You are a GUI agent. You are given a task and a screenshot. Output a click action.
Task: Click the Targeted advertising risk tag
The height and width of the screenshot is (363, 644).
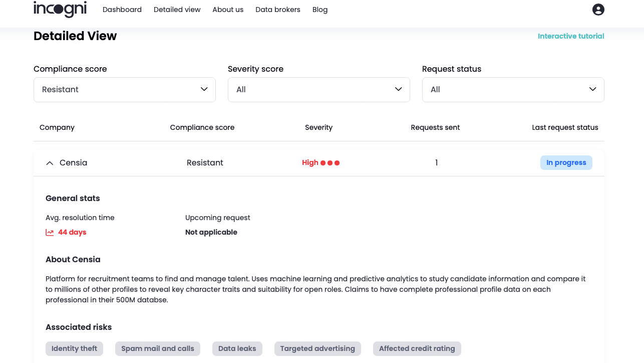pos(317,348)
